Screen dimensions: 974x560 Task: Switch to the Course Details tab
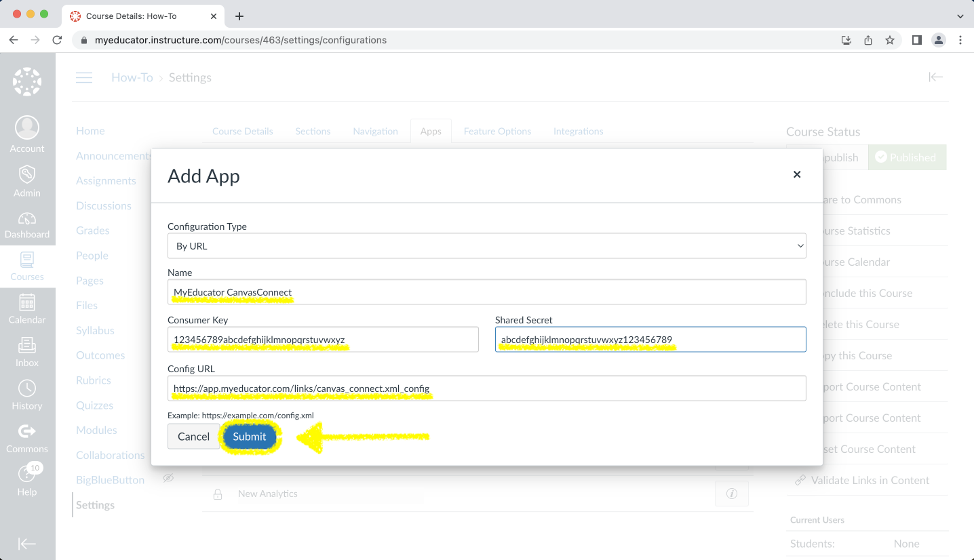tap(243, 131)
